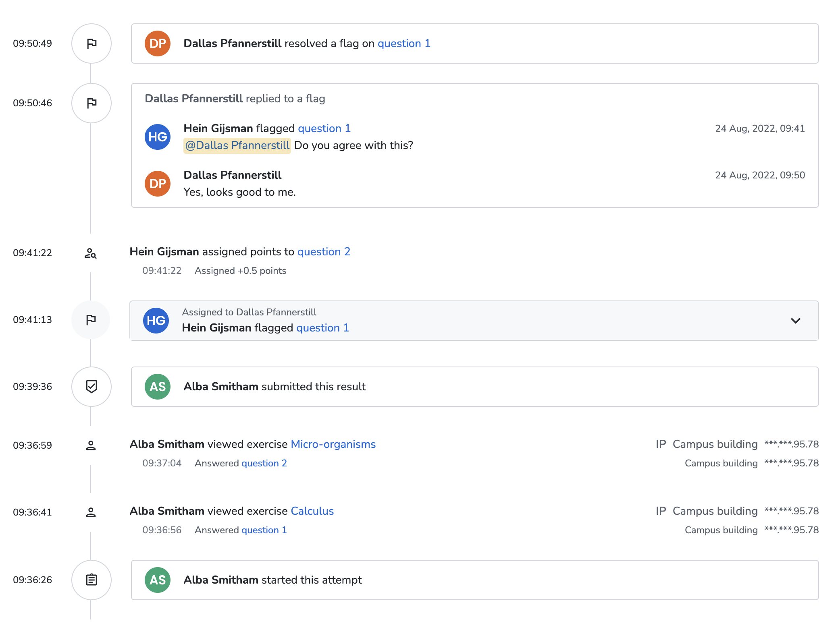Click the flag icon at 09:41:13
This screenshot has height=638, width=840.
pos(91,320)
